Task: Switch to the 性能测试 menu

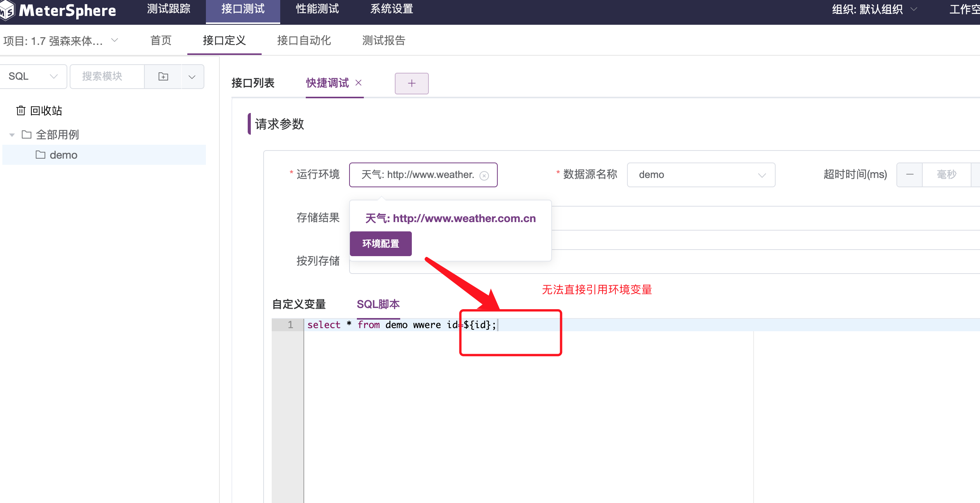Action: click(317, 9)
